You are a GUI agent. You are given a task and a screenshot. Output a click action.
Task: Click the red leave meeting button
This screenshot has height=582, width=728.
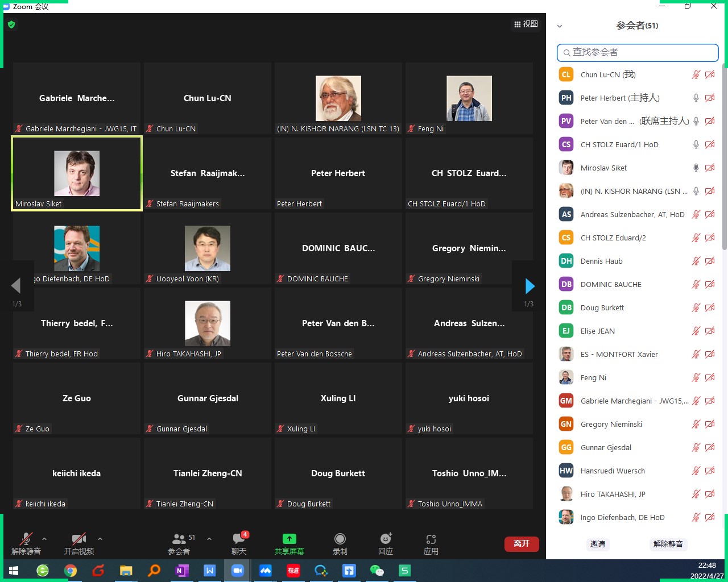(522, 544)
